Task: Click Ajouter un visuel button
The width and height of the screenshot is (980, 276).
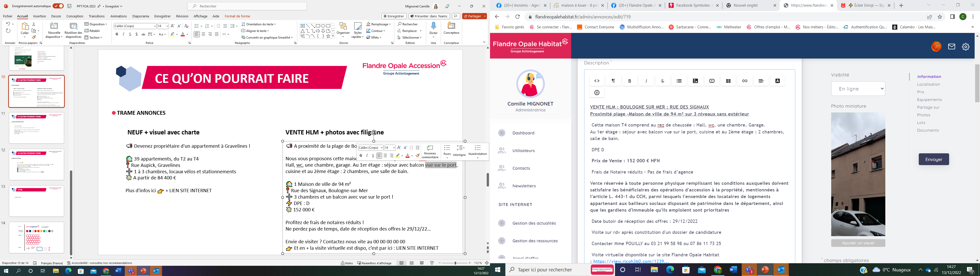Action: pyautogui.click(x=858, y=243)
